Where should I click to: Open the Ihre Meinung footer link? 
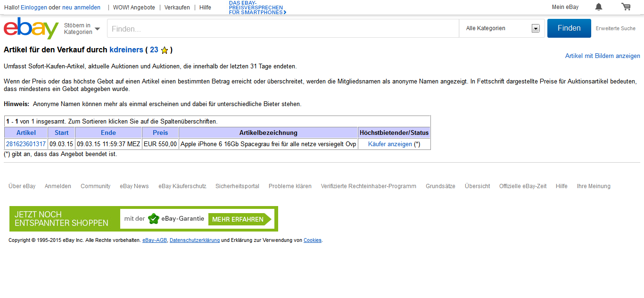click(594, 186)
